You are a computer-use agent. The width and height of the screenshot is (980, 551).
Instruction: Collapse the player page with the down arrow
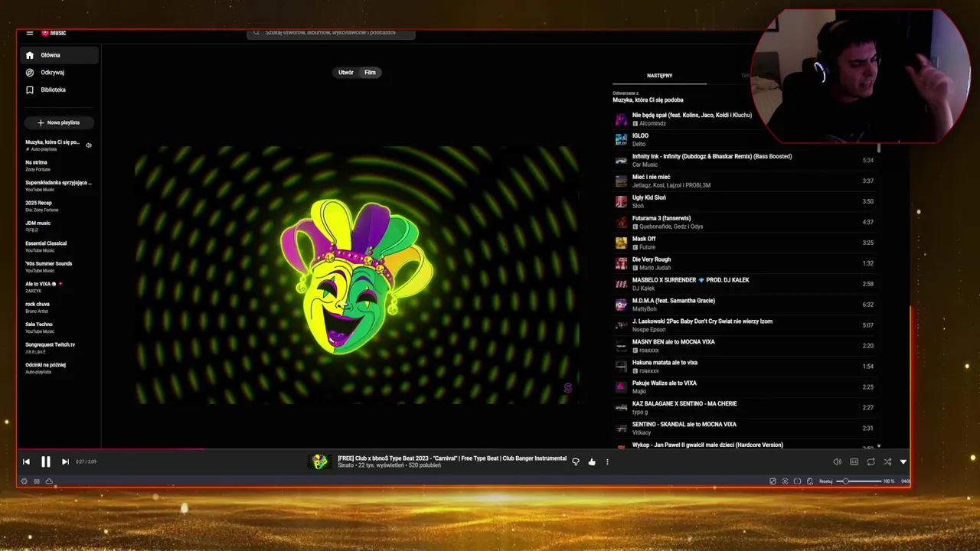tap(903, 461)
